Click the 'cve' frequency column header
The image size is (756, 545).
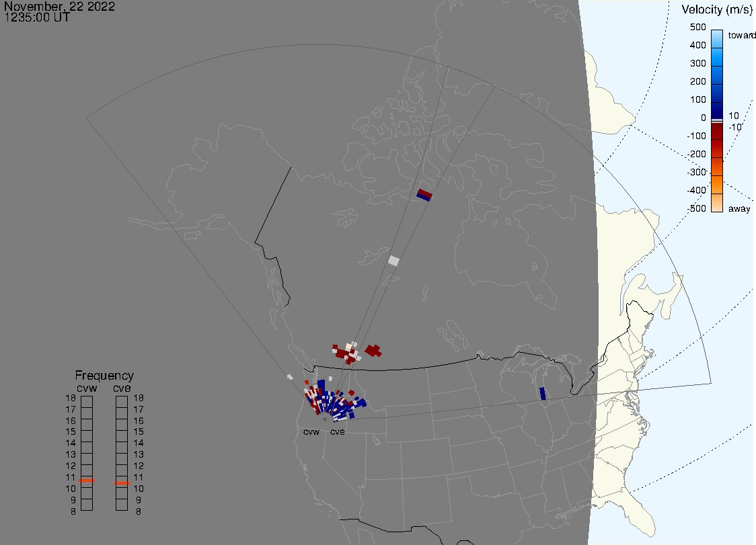pos(122,388)
